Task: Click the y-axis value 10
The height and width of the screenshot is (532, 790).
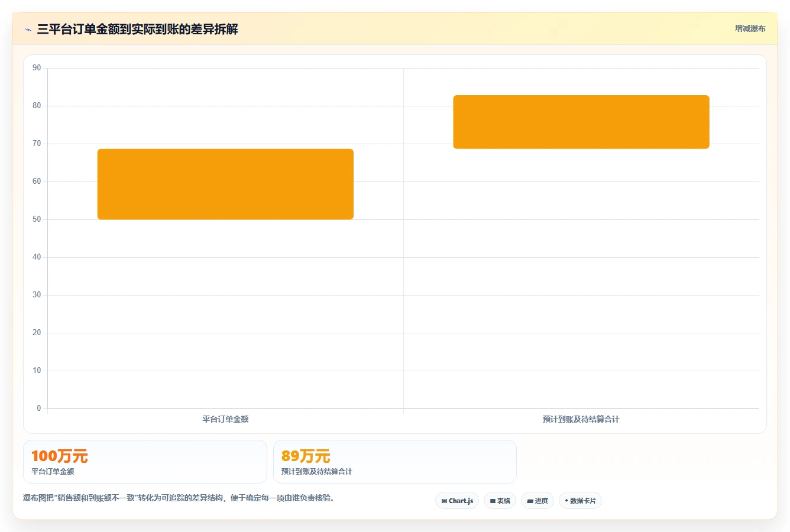Action: (x=37, y=371)
